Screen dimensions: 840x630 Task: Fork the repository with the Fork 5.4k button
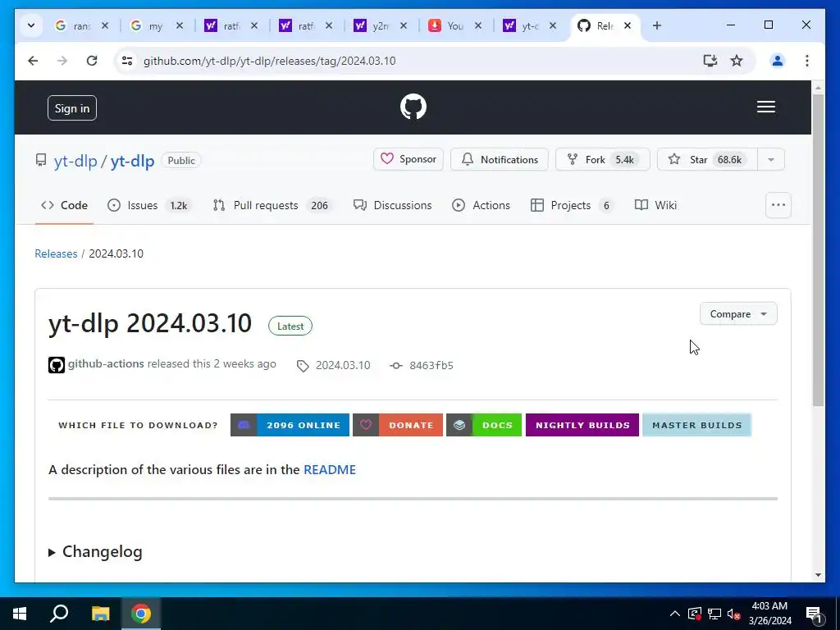coord(602,159)
